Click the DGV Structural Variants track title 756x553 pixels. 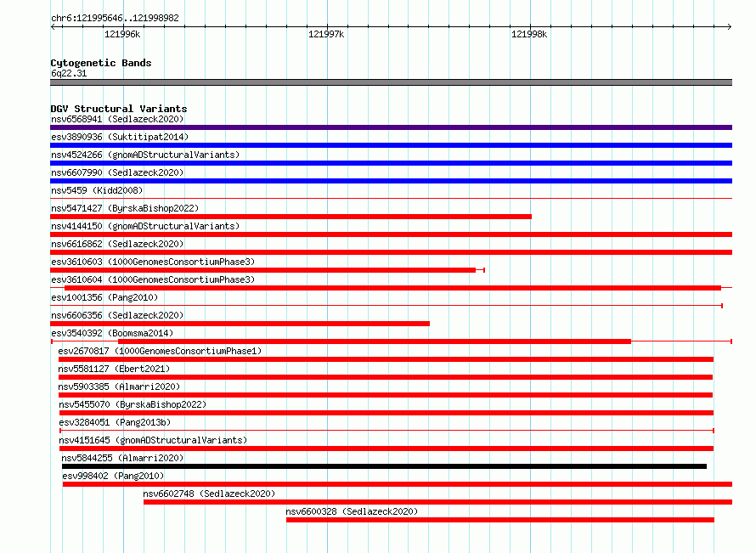pos(119,109)
